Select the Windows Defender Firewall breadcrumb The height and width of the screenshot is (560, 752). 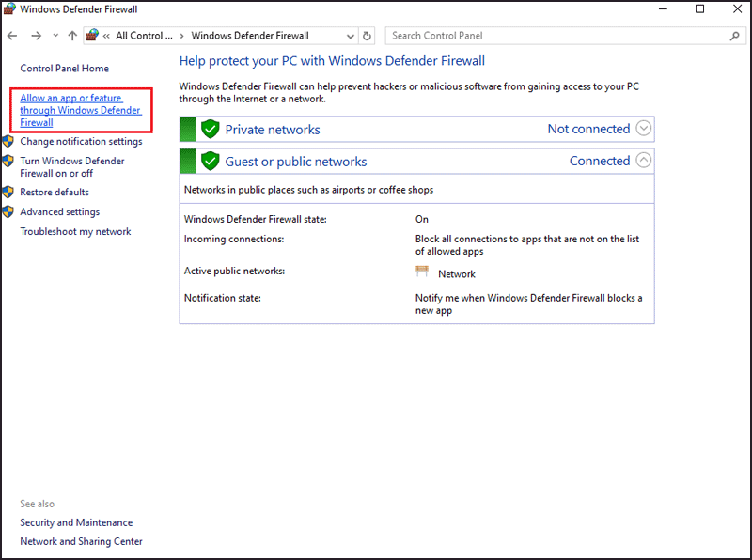pos(250,36)
